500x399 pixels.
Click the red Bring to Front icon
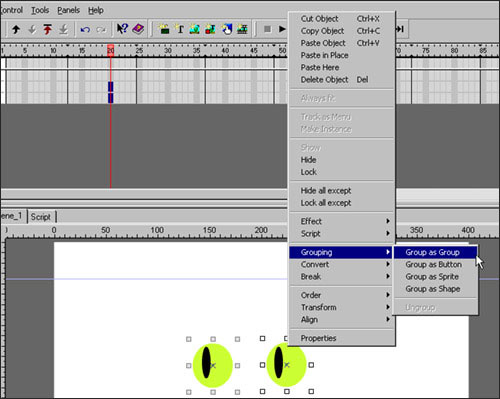pyautogui.click(x=47, y=30)
